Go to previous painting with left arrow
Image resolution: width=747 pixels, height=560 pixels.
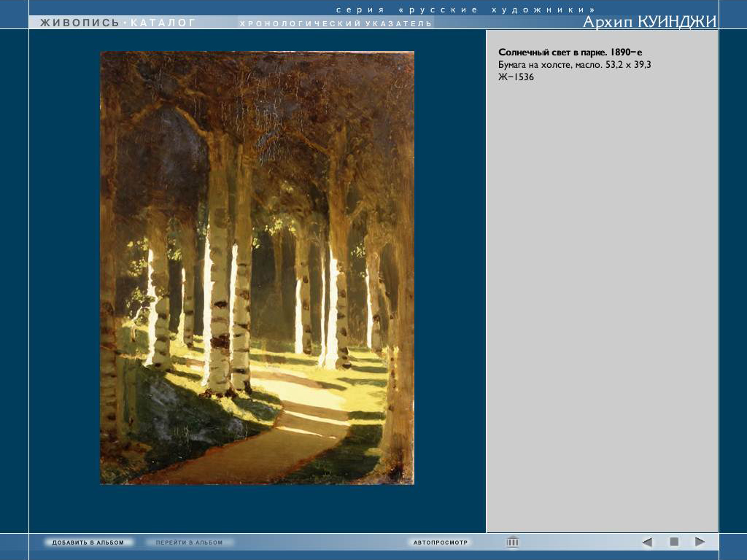647,542
